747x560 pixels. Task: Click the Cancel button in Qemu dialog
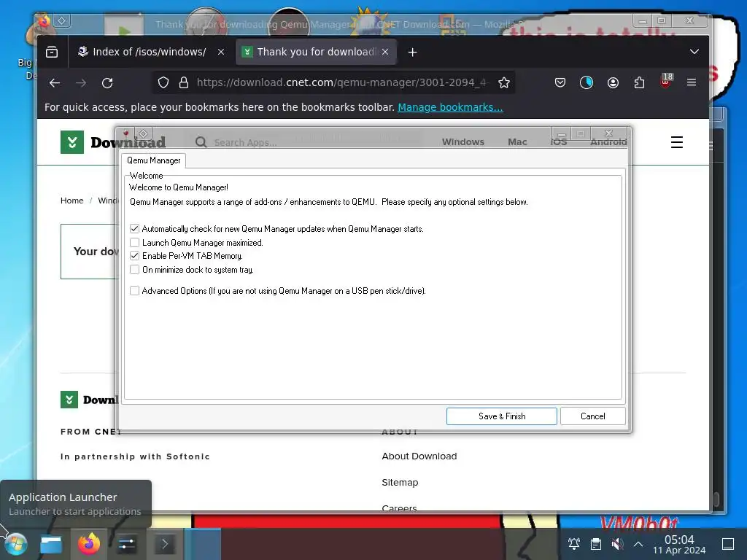592,416
